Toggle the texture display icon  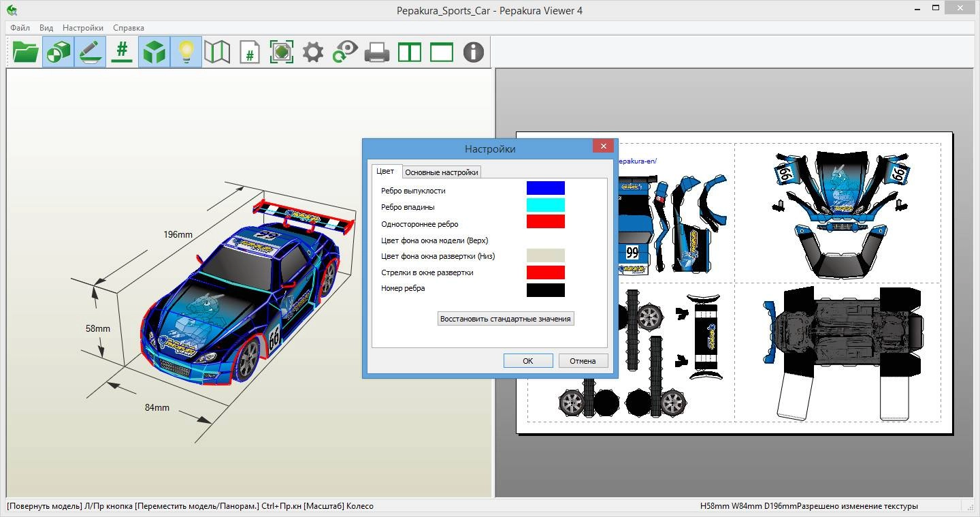point(58,52)
